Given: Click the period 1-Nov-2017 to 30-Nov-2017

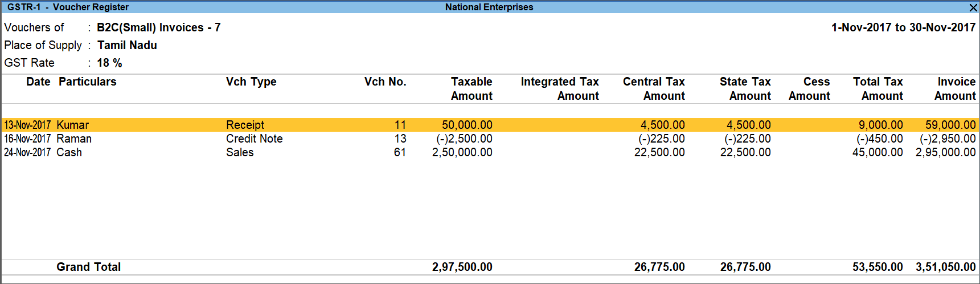Looking at the screenshot, I should [904, 27].
